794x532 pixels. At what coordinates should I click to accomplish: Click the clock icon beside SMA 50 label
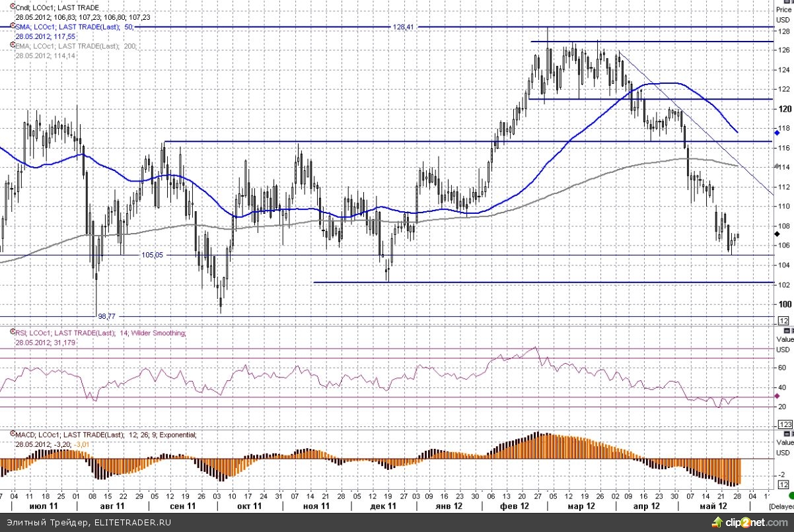coord(12,26)
